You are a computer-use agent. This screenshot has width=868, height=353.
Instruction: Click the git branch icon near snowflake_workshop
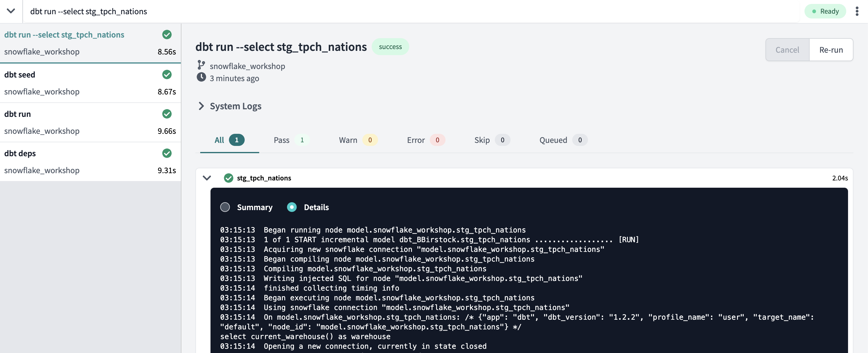[x=201, y=65]
